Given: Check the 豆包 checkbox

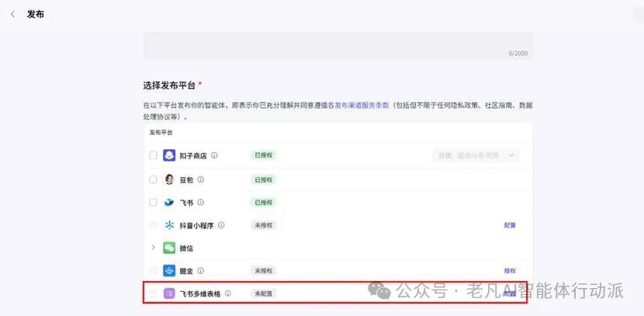Looking at the screenshot, I should coord(153,179).
